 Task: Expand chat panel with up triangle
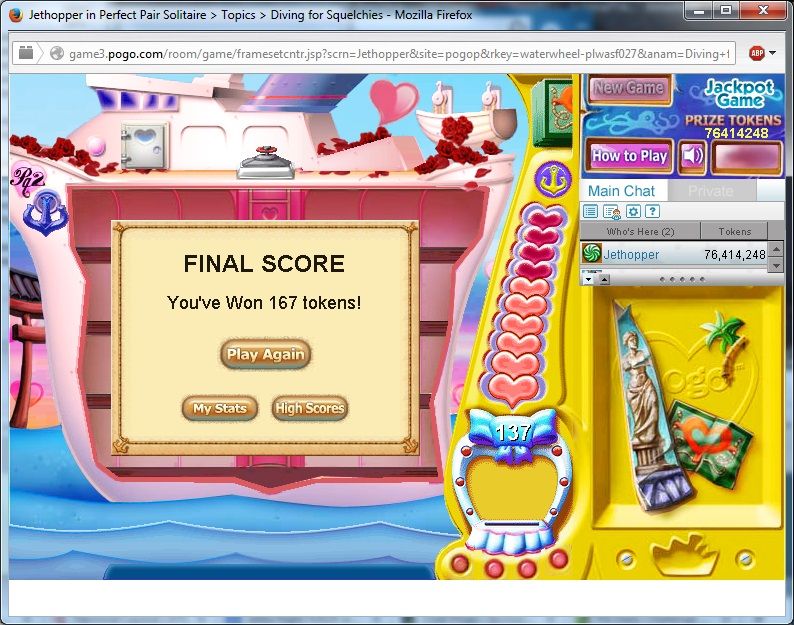coord(604,279)
